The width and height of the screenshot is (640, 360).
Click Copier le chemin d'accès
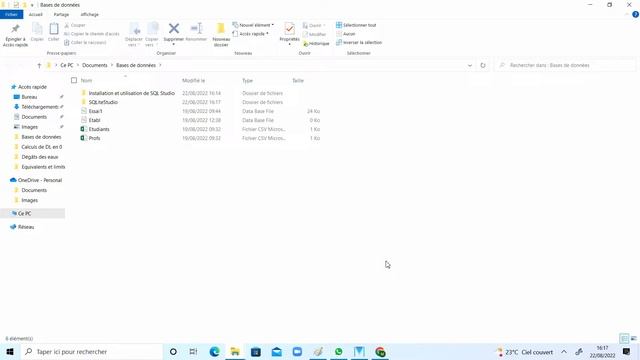click(x=92, y=34)
